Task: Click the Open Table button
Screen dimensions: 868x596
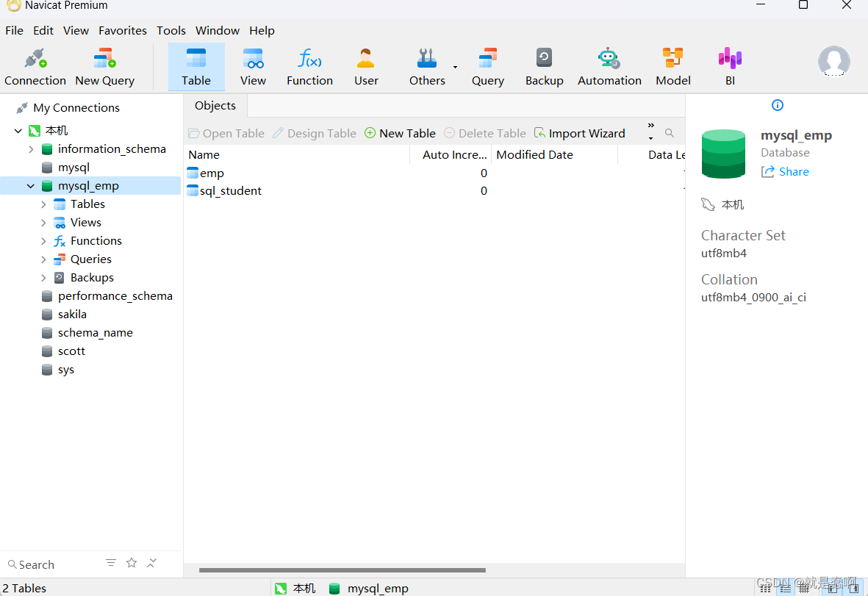Action: [x=226, y=133]
